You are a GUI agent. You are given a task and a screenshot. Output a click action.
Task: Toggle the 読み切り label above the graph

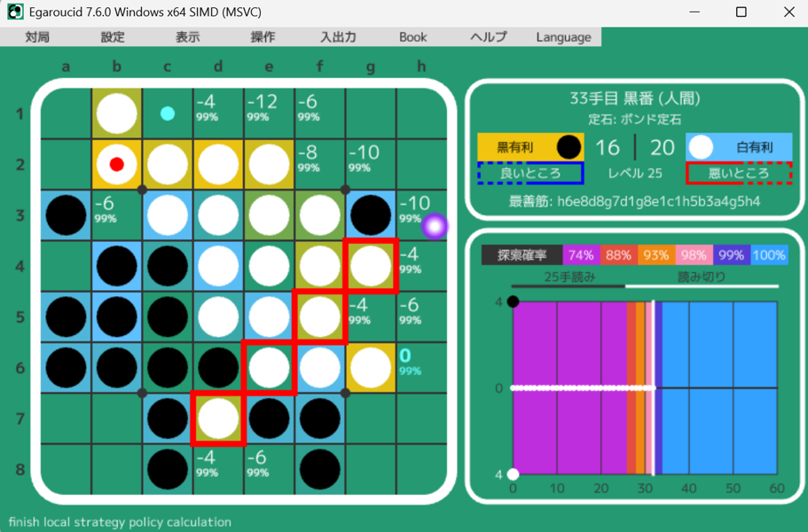pyautogui.click(x=702, y=277)
